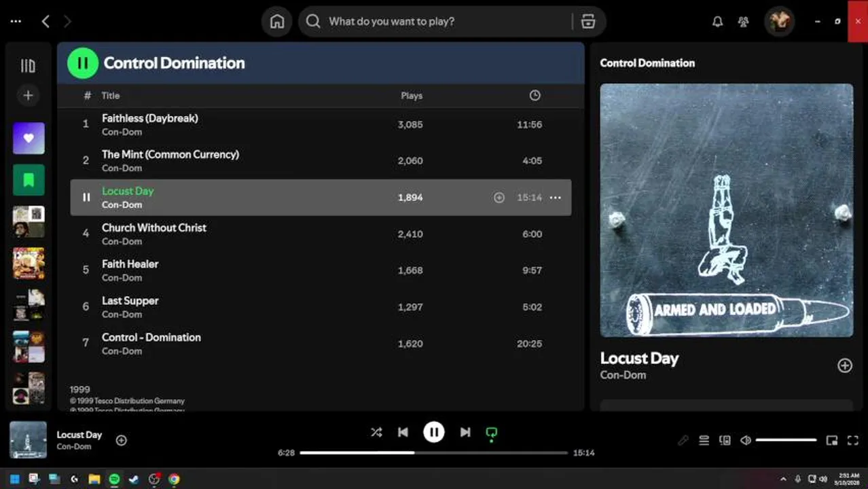This screenshot has width=868, height=489.
Task: Open Your Episodes green bookmark
Action: tap(29, 180)
